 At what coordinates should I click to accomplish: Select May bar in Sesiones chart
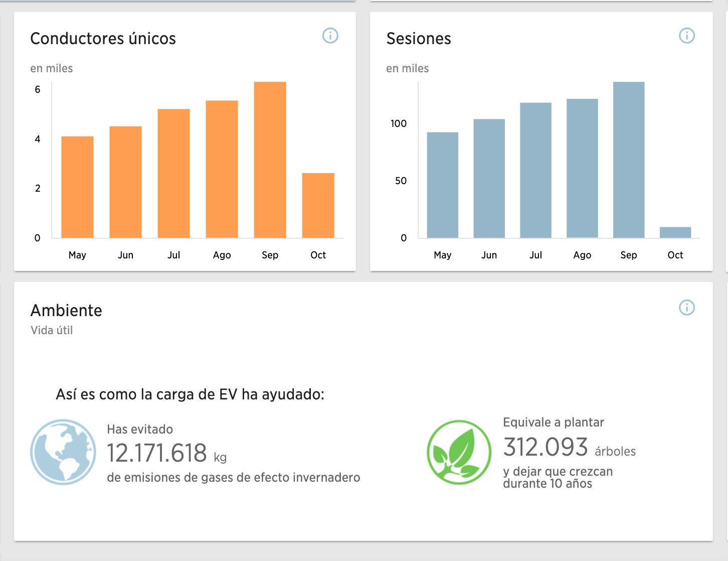tap(442, 185)
